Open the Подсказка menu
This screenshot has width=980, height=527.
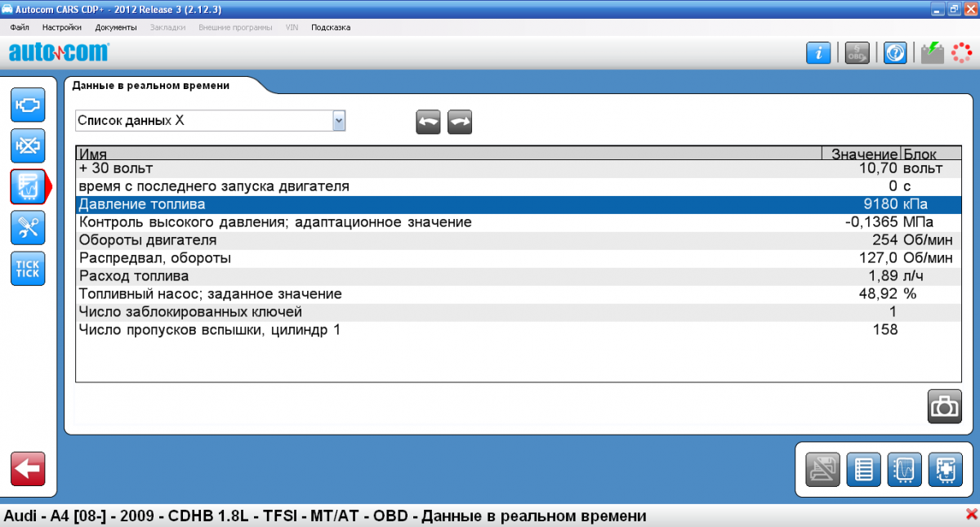coord(331,27)
